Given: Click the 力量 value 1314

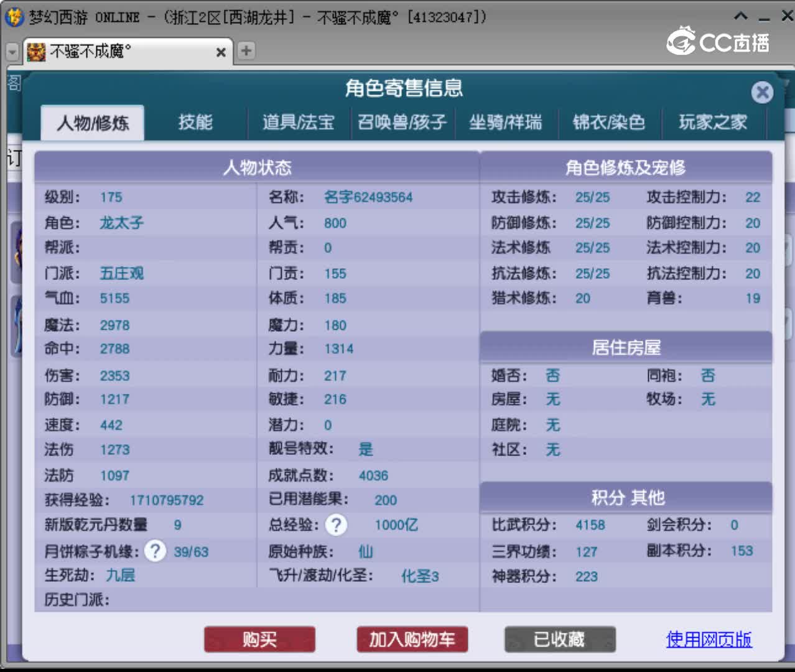Looking at the screenshot, I should point(338,349).
